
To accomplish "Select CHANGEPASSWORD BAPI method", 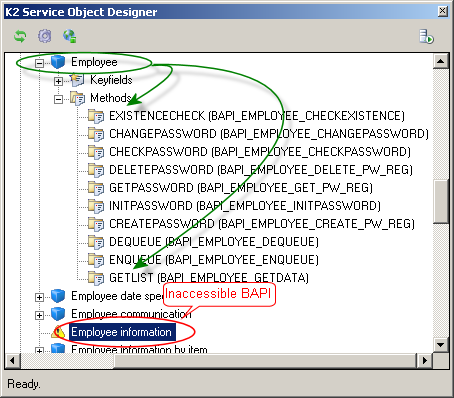I will [x=269, y=134].
